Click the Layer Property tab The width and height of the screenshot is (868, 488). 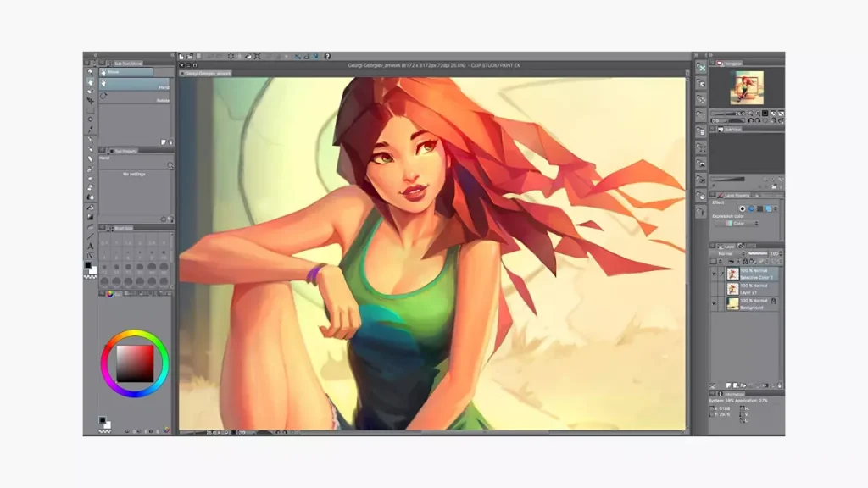(x=734, y=196)
